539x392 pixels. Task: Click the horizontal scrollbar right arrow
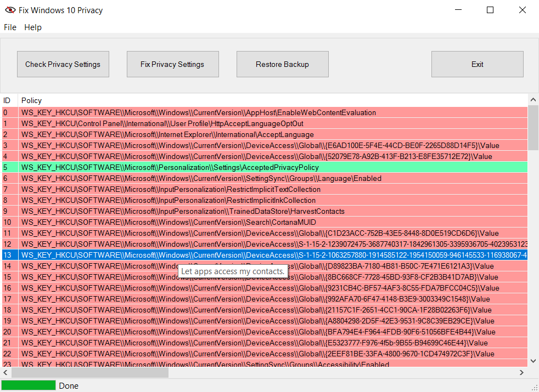[522, 372]
